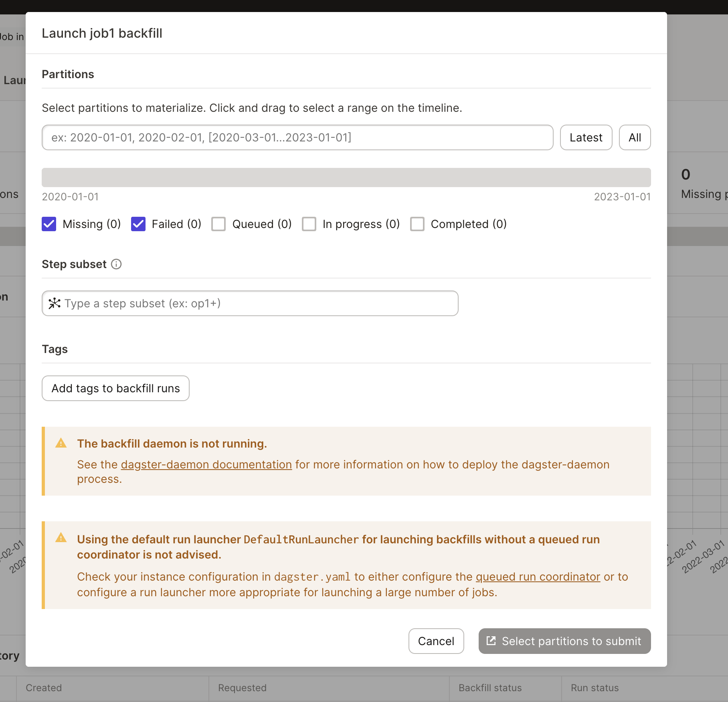Enable the Queued (0) checkbox
Screen dimensions: 728x702
[x=218, y=224]
